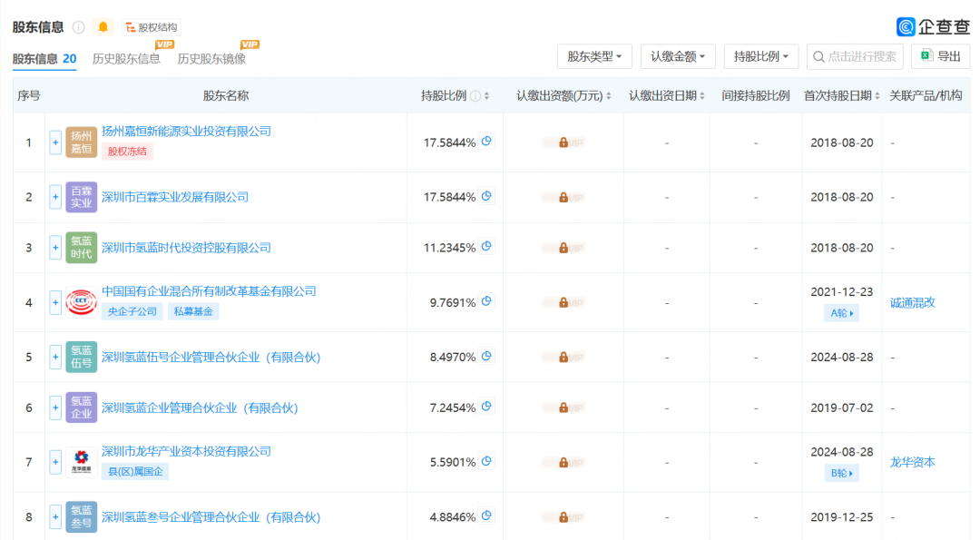
Task: Open the 股权结构 equity structure button
Action: (152, 27)
